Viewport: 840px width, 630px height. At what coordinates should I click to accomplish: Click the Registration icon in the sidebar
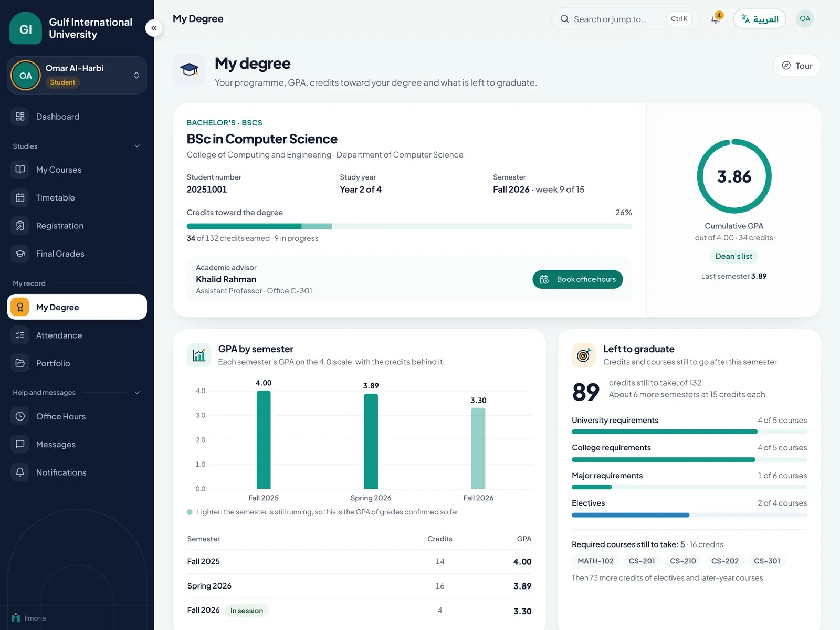click(x=20, y=226)
